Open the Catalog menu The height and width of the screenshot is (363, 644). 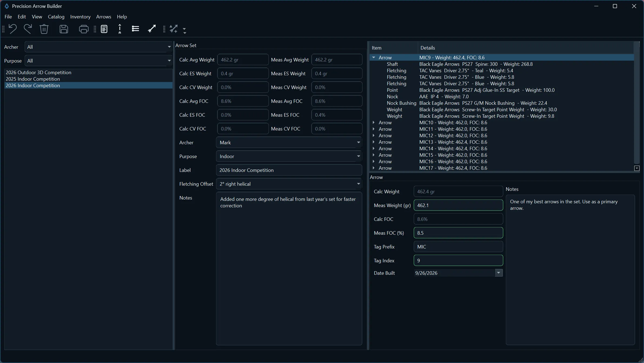pos(56,17)
